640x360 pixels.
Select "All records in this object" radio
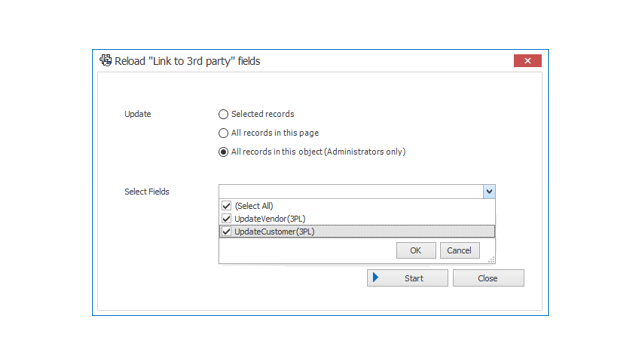click(223, 152)
